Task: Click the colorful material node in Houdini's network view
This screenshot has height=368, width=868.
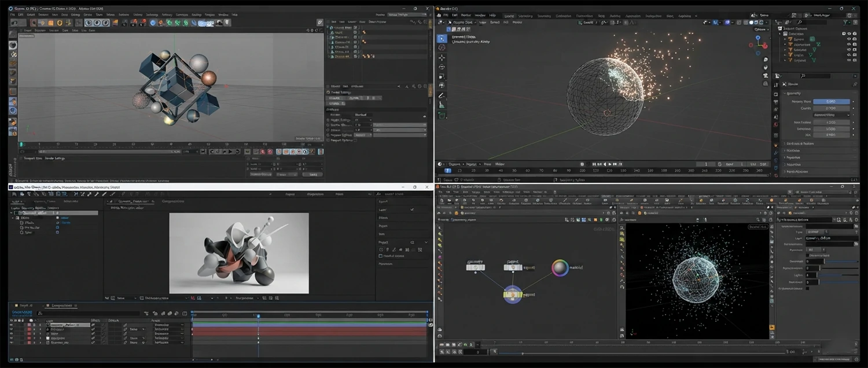Action: tap(560, 268)
